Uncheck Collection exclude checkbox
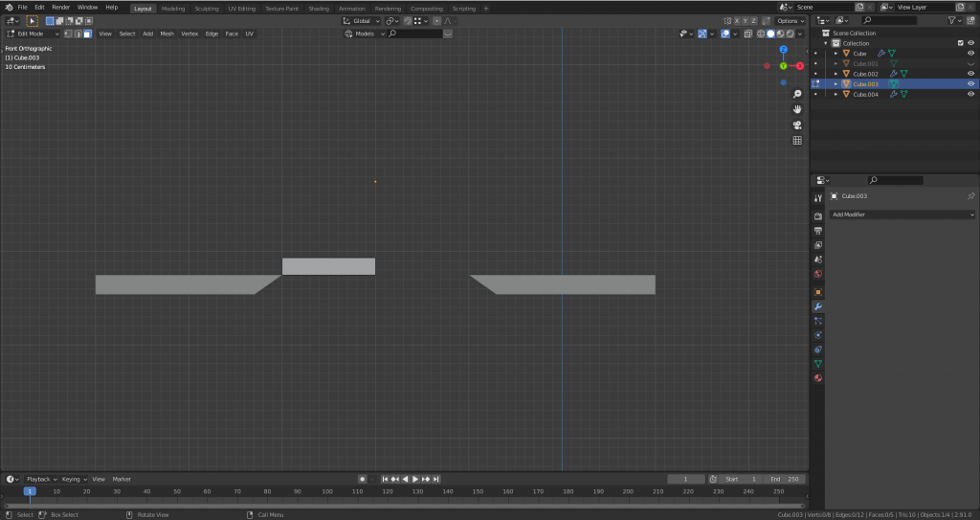980x520 pixels. (961, 43)
